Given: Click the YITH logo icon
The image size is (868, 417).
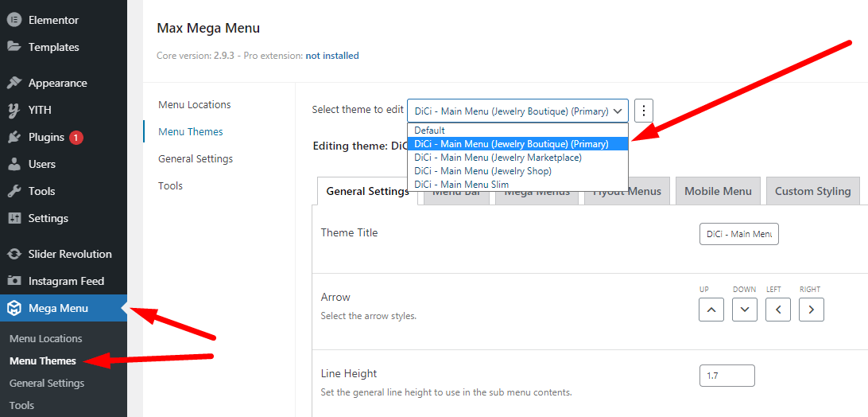Looking at the screenshot, I should pos(14,111).
